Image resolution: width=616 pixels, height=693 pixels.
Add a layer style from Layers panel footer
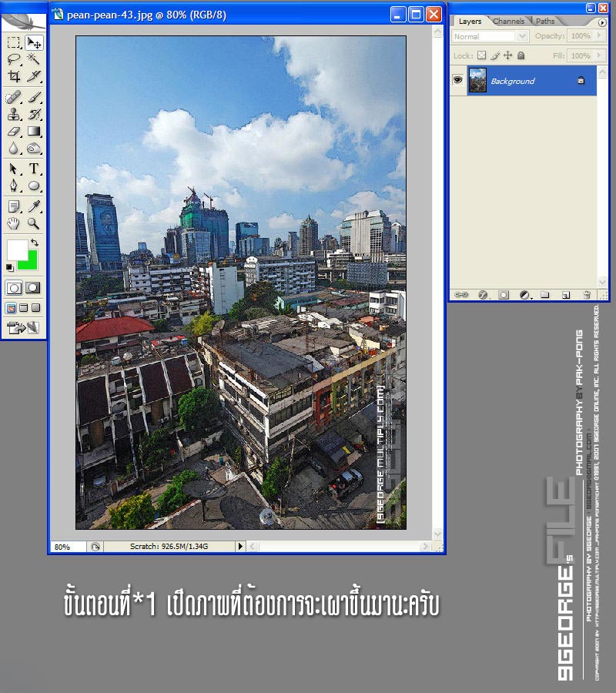tap(483, 295)
